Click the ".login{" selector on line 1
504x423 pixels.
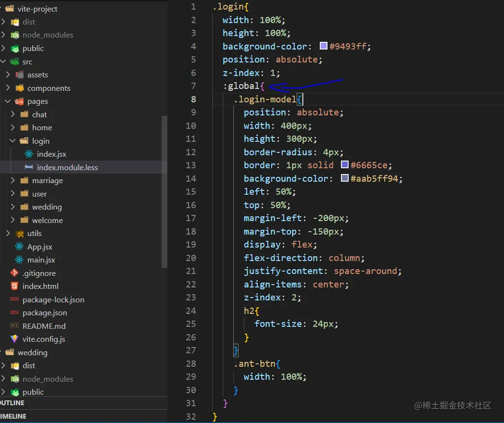pos(230,7)
